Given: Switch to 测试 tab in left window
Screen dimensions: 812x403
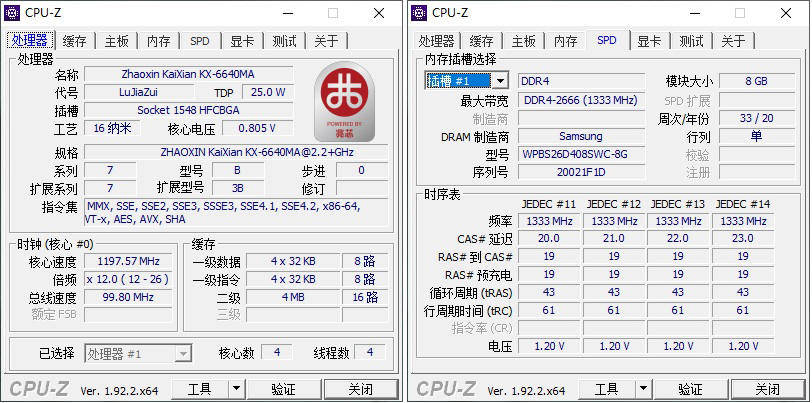Looking at the screenshot, I should click(284, 41).
